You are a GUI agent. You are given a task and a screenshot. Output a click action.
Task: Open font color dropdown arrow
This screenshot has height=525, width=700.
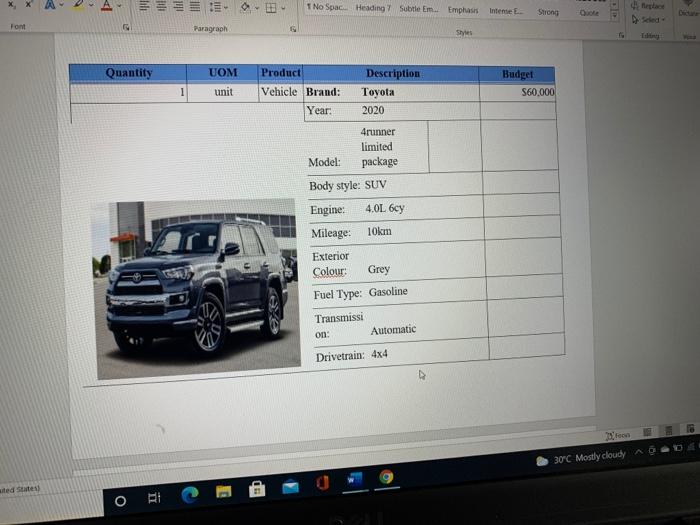coord(119,6)
